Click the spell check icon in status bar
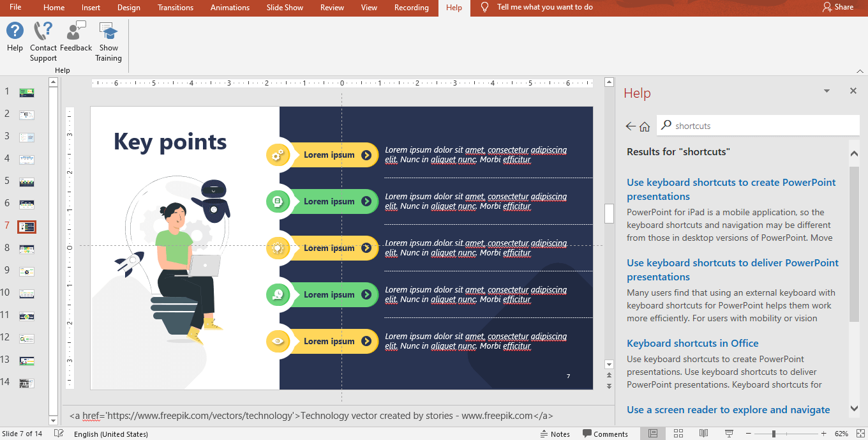The height and width of the screenshot is (440, 868). (59, 434)
